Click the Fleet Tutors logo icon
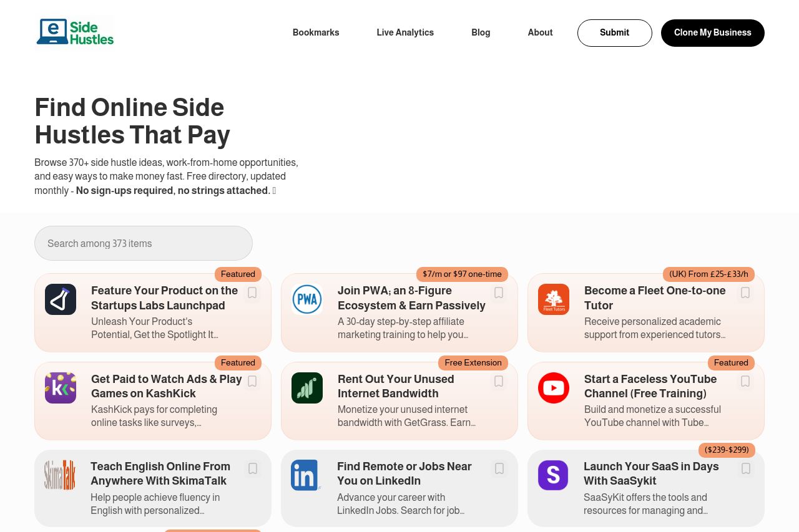This screenshot has height=532, width=799. coord(554,299)
